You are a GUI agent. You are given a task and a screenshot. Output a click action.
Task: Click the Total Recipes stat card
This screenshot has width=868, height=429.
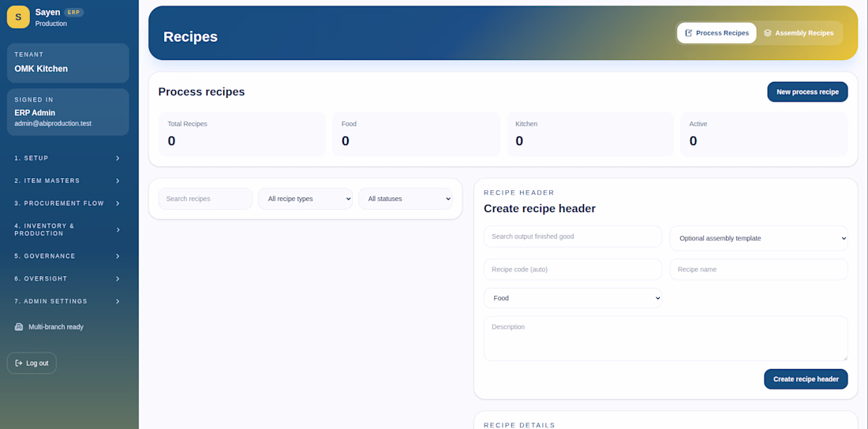(x=242, y=135)
